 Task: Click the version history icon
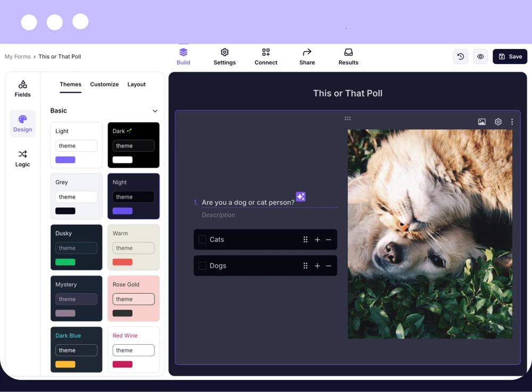[x=461, y=56]
